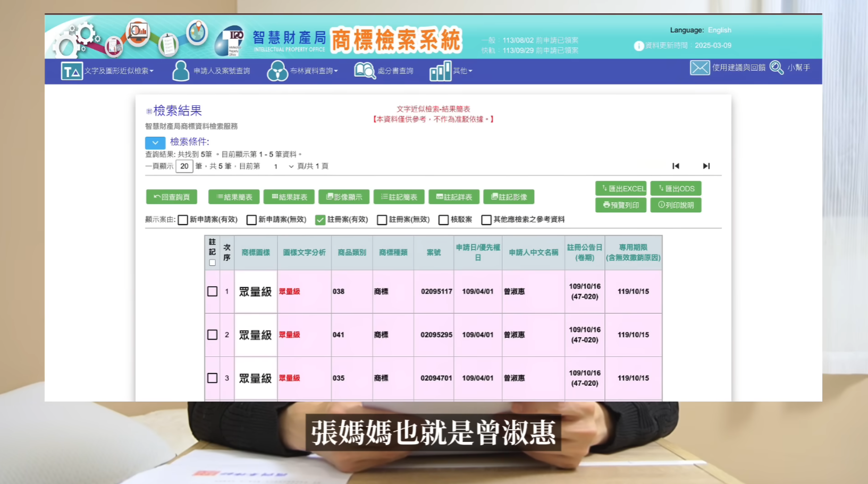Open the 小幫手 magnifier icon

(777, 68)
